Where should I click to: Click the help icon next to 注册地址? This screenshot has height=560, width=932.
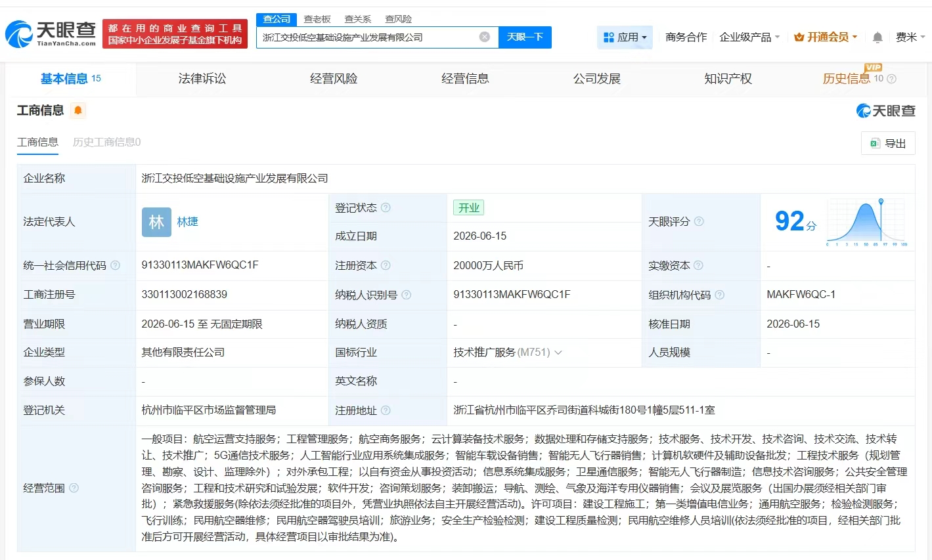pos(386,410)
